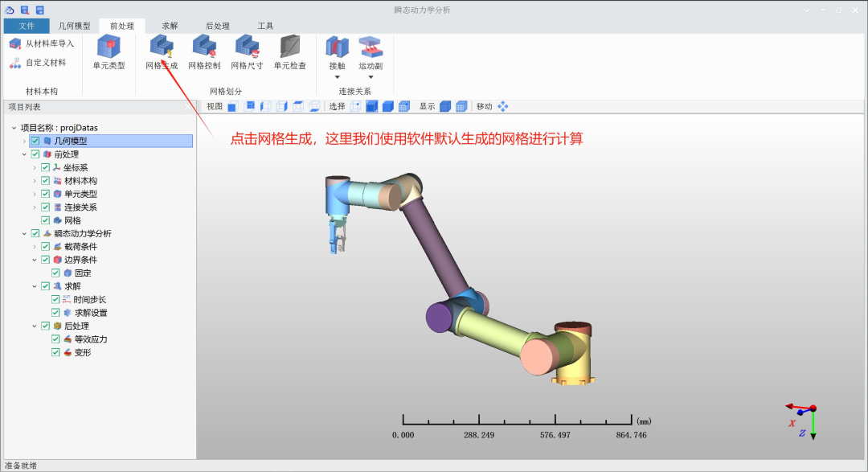Collapse the 项目名称: projDatas root node

click(14, 127)
